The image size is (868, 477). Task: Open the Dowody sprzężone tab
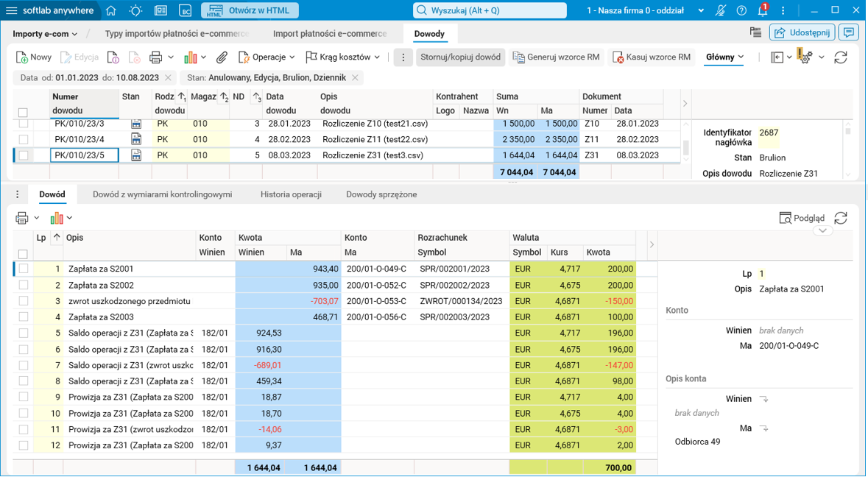pyautogui.click(x=381, y=194)
